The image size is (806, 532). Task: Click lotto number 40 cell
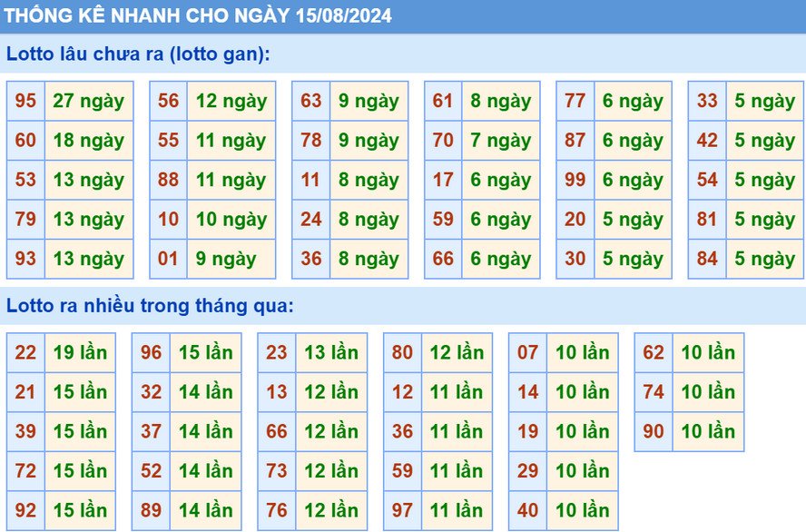click(x=528, y=510)
